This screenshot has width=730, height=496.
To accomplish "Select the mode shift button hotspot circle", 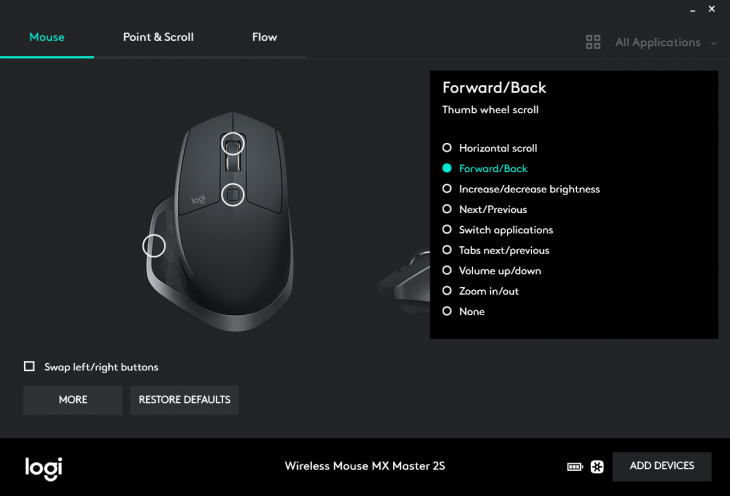I will [233, 194].
